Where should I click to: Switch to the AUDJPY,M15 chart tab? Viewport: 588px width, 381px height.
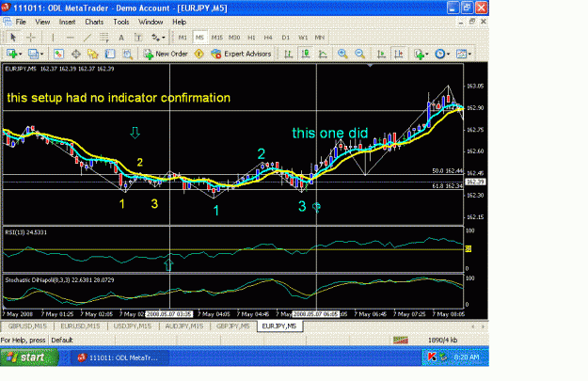pos(184,326)
